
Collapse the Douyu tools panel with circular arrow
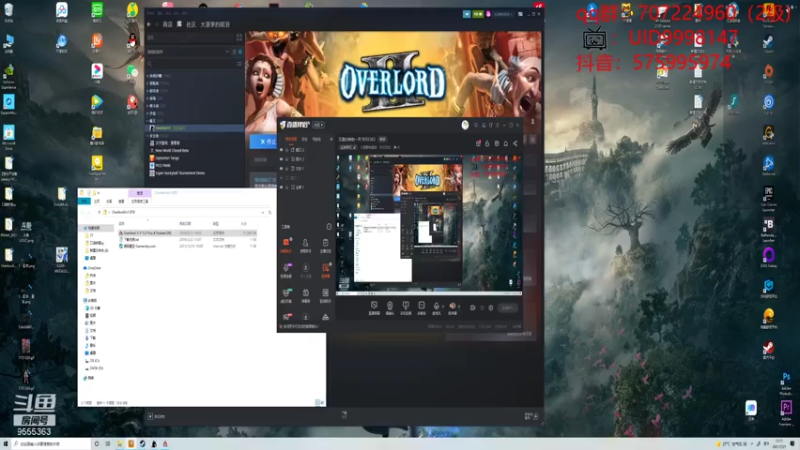point(329,227)
